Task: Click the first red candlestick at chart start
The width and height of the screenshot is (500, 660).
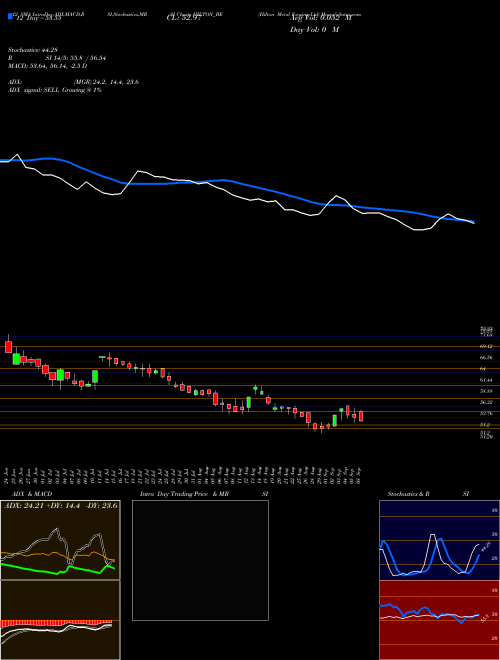Action: point(8,346)
